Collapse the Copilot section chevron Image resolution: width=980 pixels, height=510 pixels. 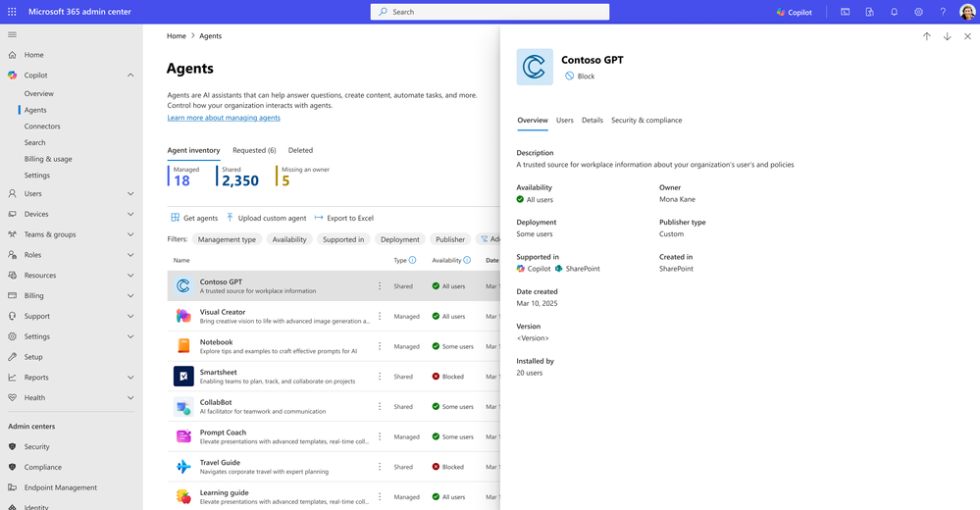(130, 75)
